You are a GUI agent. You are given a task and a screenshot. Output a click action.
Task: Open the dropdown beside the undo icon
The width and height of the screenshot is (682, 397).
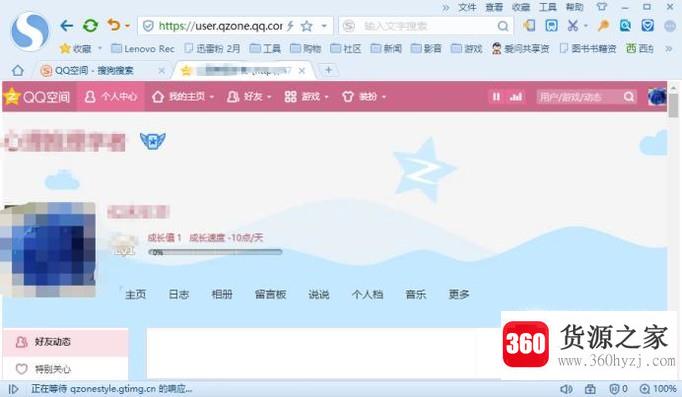point(127,26)
